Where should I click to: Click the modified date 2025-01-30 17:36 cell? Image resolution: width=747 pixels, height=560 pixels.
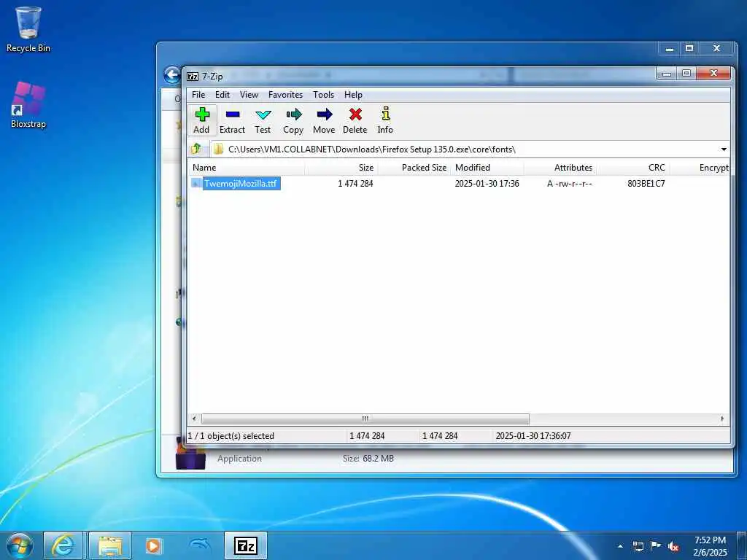(x=487, y=183)
